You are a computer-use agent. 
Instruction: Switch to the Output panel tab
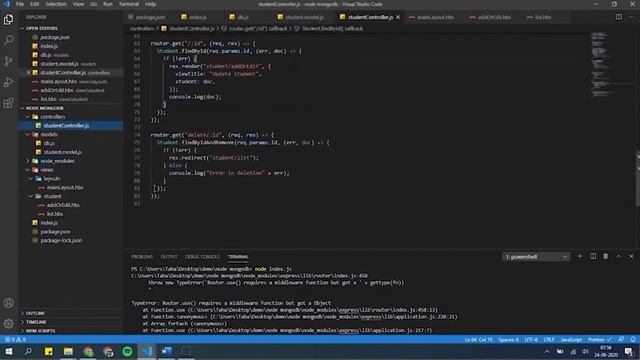(x=169, y=257)
